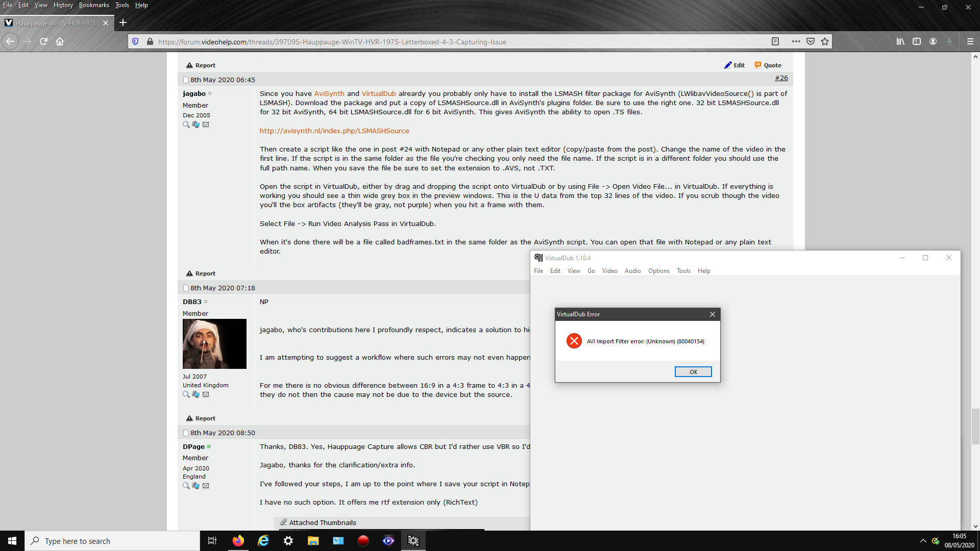Click the tracking protection shield icon
The height and width of the screenshot is (551, 980).
(135, 41)
